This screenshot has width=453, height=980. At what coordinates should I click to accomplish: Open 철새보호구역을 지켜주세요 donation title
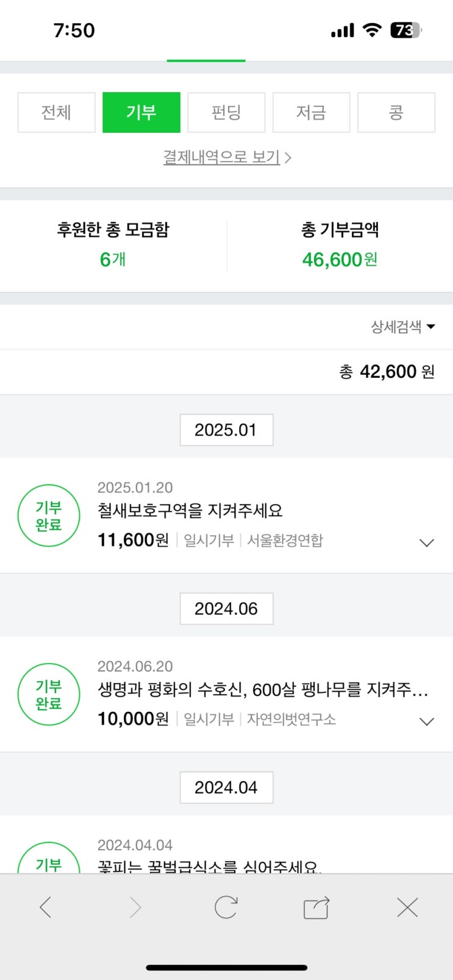coord(190,511)
